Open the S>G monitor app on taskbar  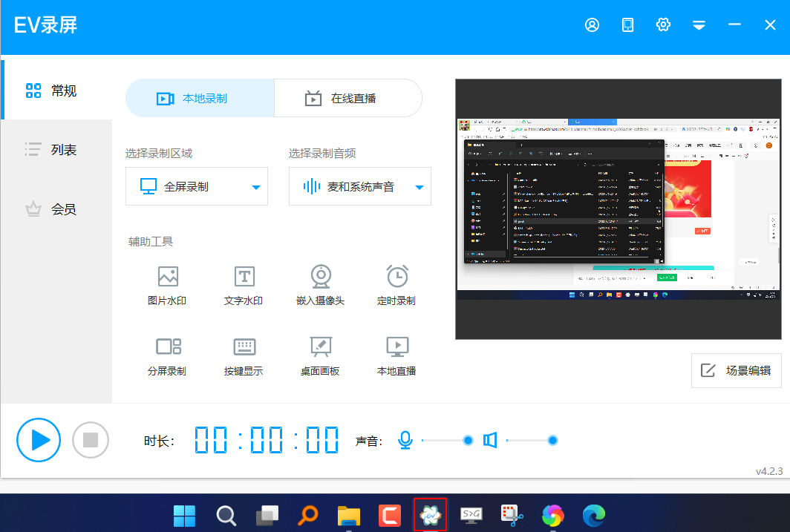tap(471, 516)
